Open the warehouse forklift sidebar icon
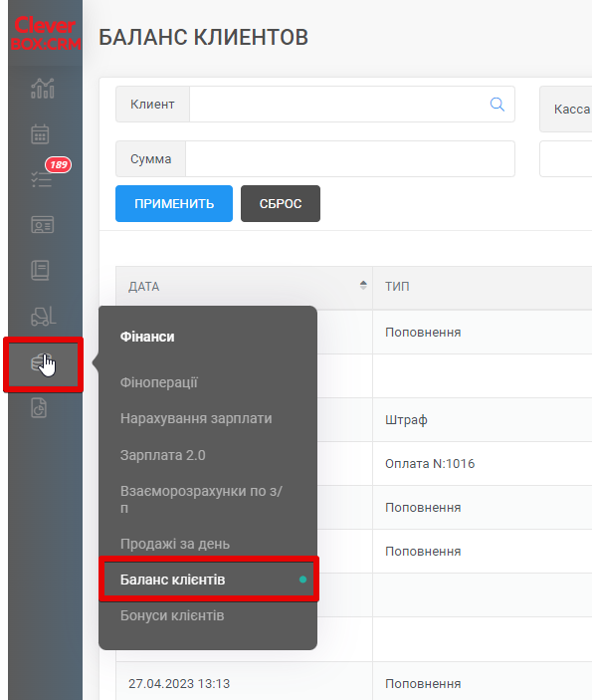Viewport: 592px width, 700px height. point(43,316)
